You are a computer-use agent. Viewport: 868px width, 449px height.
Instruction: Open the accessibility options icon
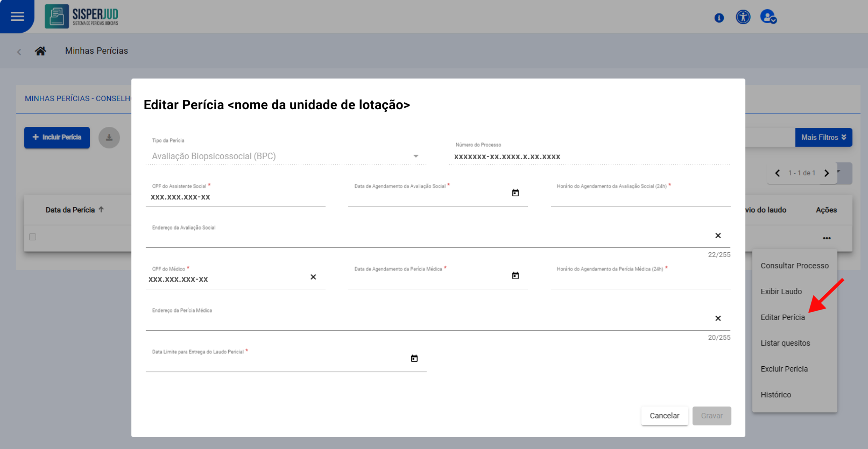[x=743, y=17]
